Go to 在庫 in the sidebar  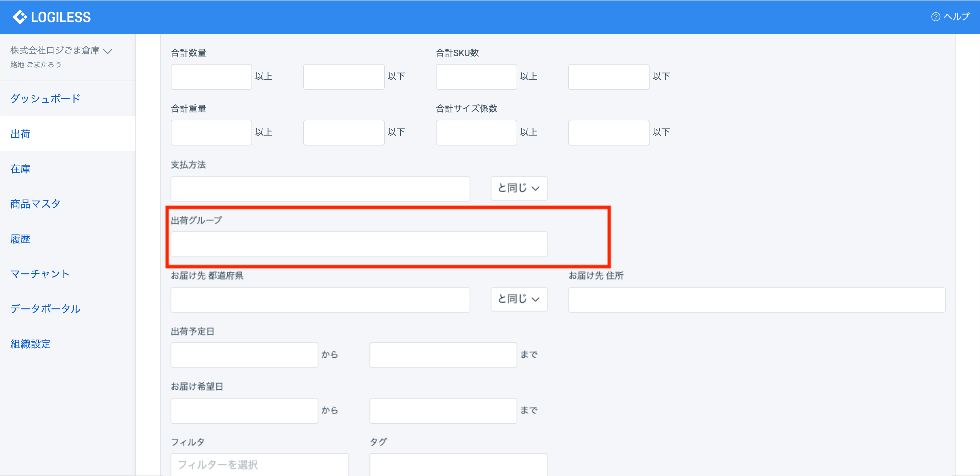coord(20,169)
